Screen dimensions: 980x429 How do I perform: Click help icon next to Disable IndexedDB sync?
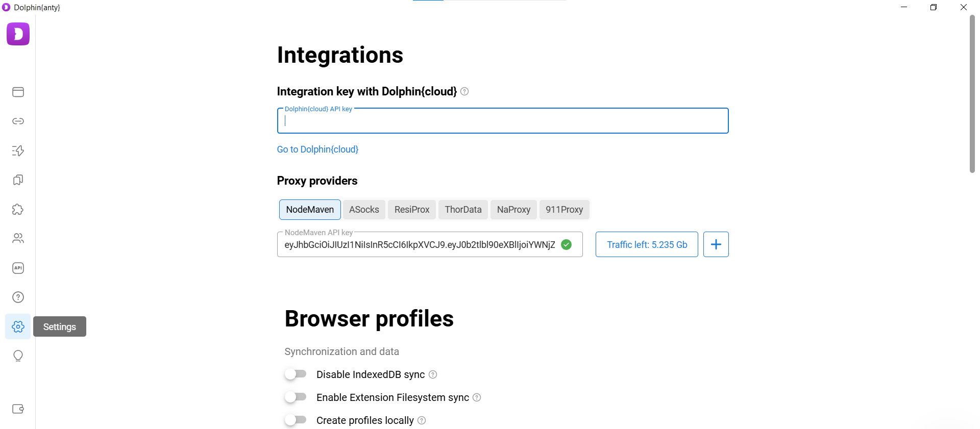pyautogui.click(x=433, y=374)
